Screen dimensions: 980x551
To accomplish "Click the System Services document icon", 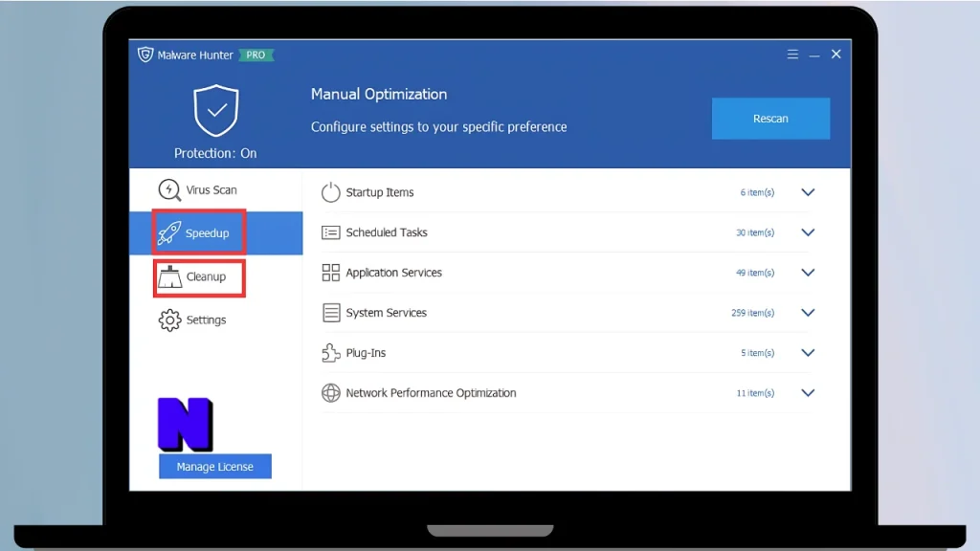I will tap(331, 313).
